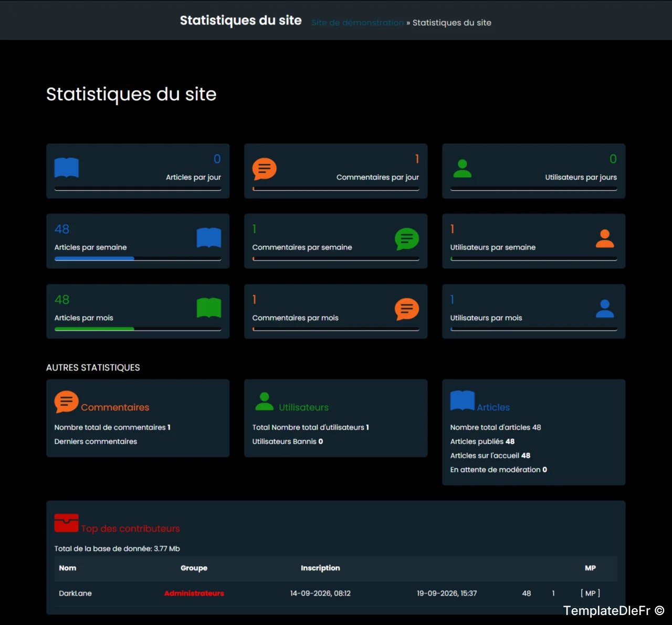Viewport: 672px width, 625px height.
Task: Click the orange user icon for Utilisateurs par semaine
Action: coord(605,238)
